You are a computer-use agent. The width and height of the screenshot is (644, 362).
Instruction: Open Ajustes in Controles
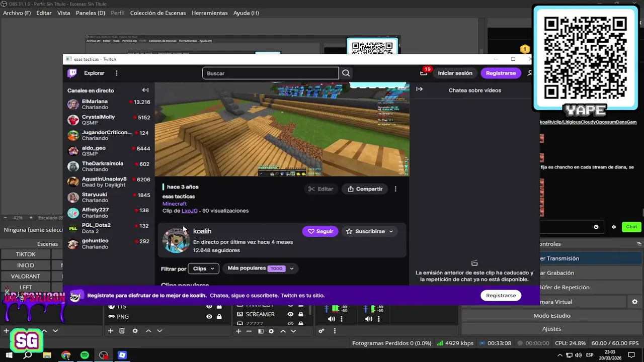point(551,329)
